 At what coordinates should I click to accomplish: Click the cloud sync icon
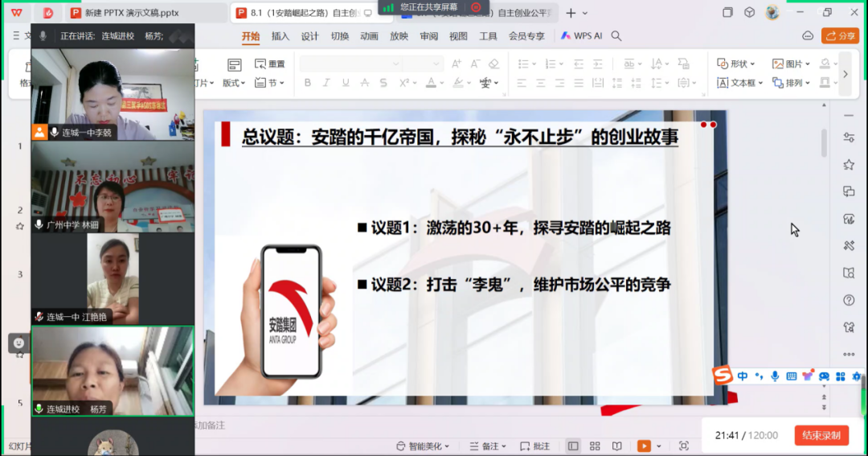[x=808, y=36]
